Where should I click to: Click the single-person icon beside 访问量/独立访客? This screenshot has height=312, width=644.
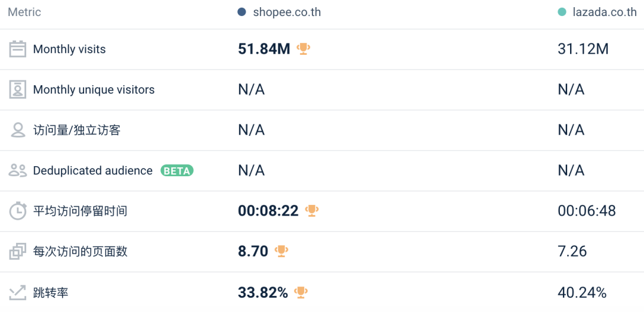point(18,130)
